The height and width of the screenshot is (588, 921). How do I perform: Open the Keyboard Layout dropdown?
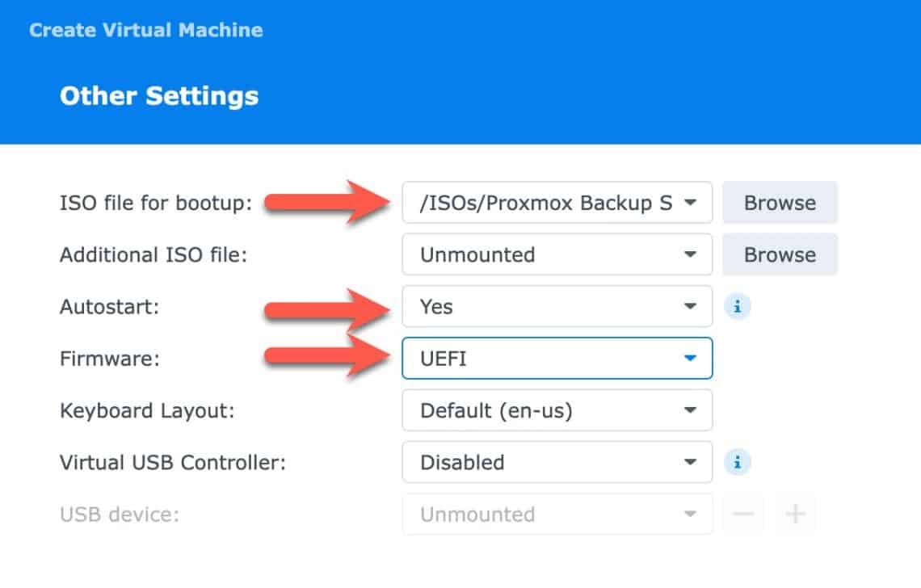coord(557,410)
